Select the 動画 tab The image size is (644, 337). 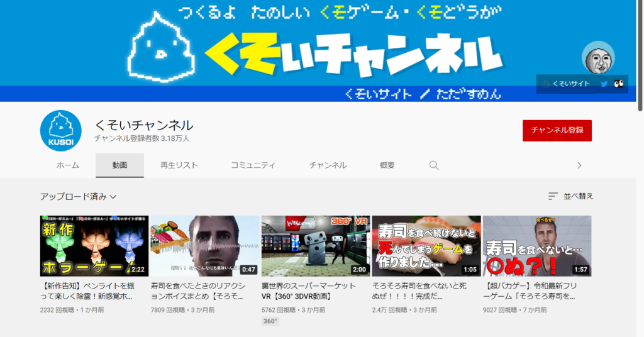coord(119,165)
